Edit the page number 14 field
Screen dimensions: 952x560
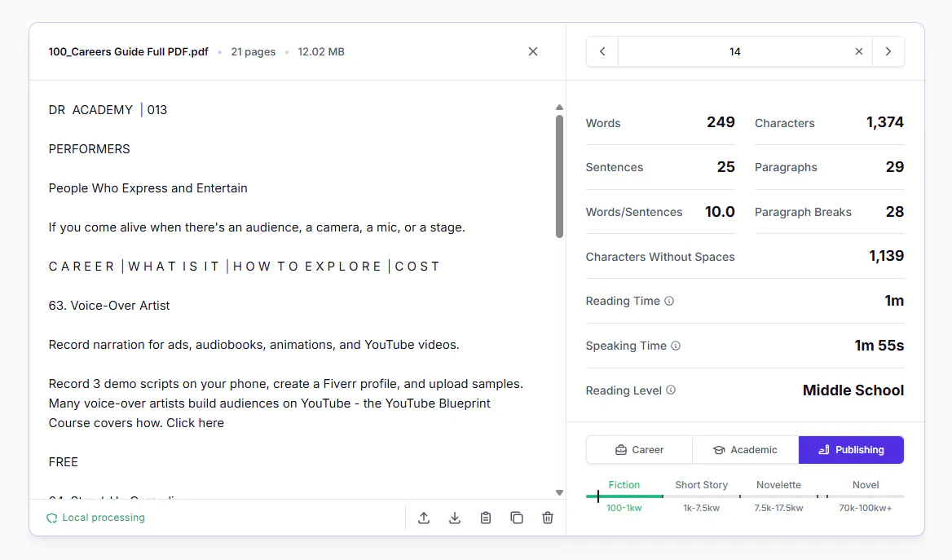pyautogui.click(x=734, y=51)
